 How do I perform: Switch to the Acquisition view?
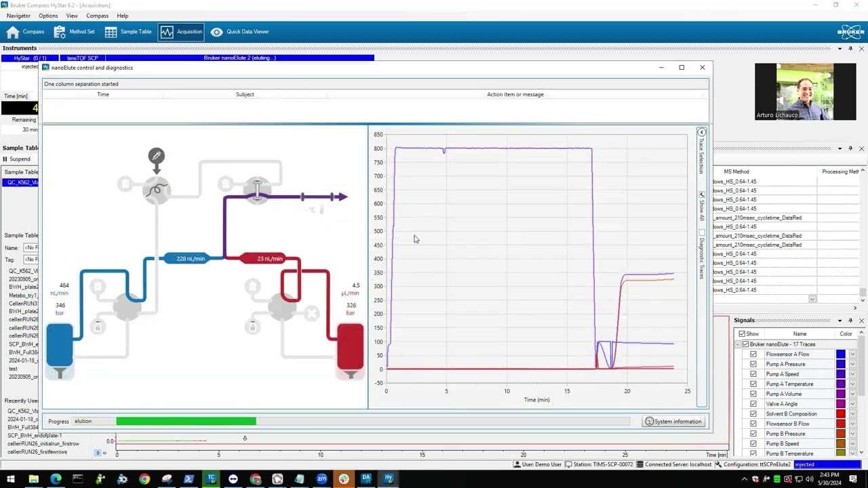[x=181, y=32]
